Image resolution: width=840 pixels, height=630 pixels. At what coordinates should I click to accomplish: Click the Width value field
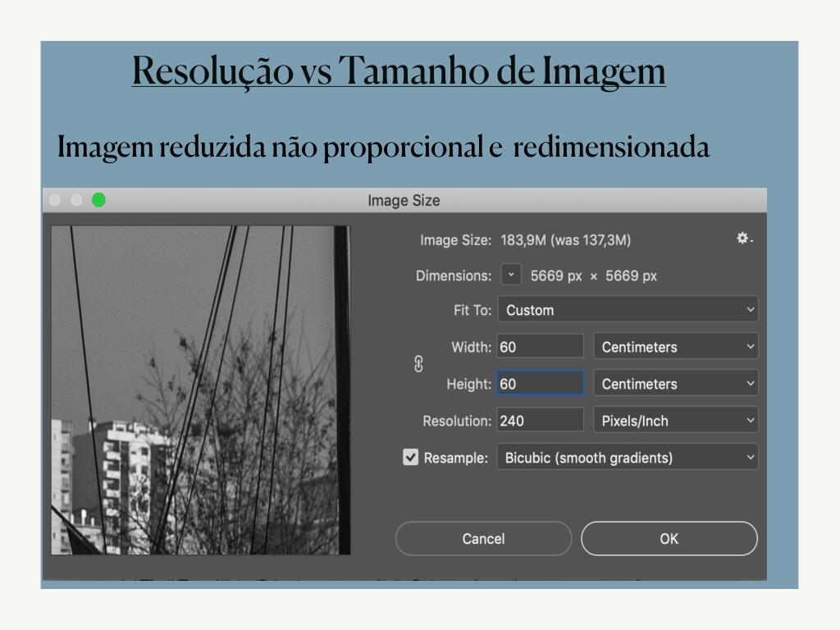click(x=540, y=347)
